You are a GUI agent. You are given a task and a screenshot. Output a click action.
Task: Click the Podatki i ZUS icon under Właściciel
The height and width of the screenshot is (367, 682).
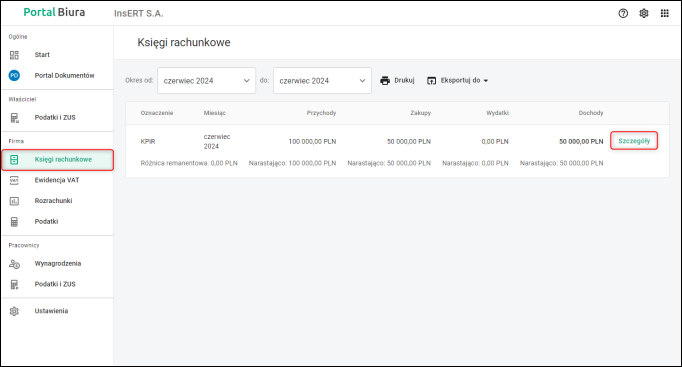tap(14, 118)
